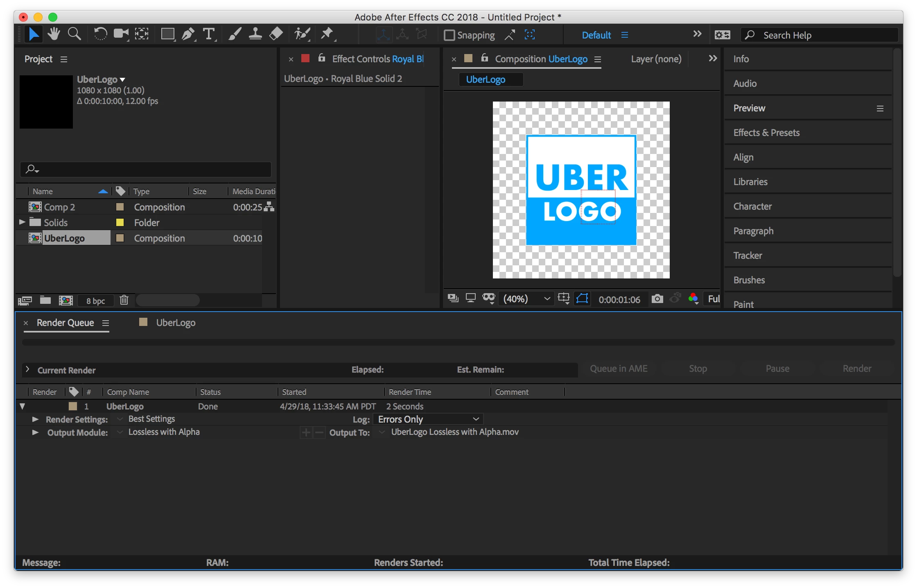Viewport: 917px width, 588px height.
Task: Switch to the UberLogo timeline tab
Action: tap(175, 323)
